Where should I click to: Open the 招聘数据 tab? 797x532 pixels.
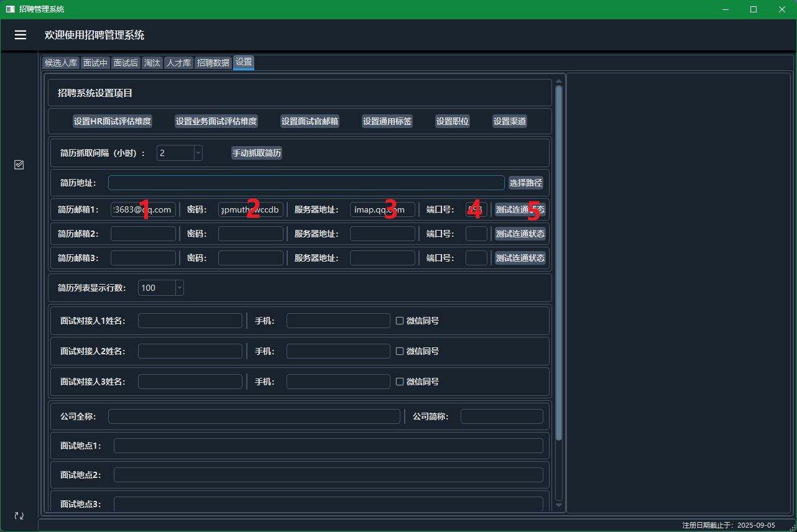click(213, 63)
